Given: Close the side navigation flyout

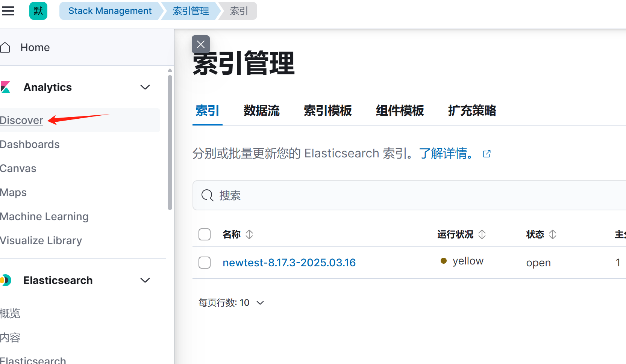Looking at the screenshot, I should tap(201, 44).
